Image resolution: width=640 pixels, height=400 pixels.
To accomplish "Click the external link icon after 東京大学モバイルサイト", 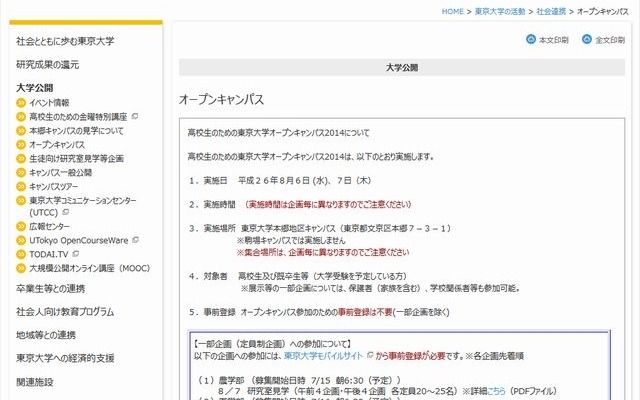I will click(x=370, y=355).
